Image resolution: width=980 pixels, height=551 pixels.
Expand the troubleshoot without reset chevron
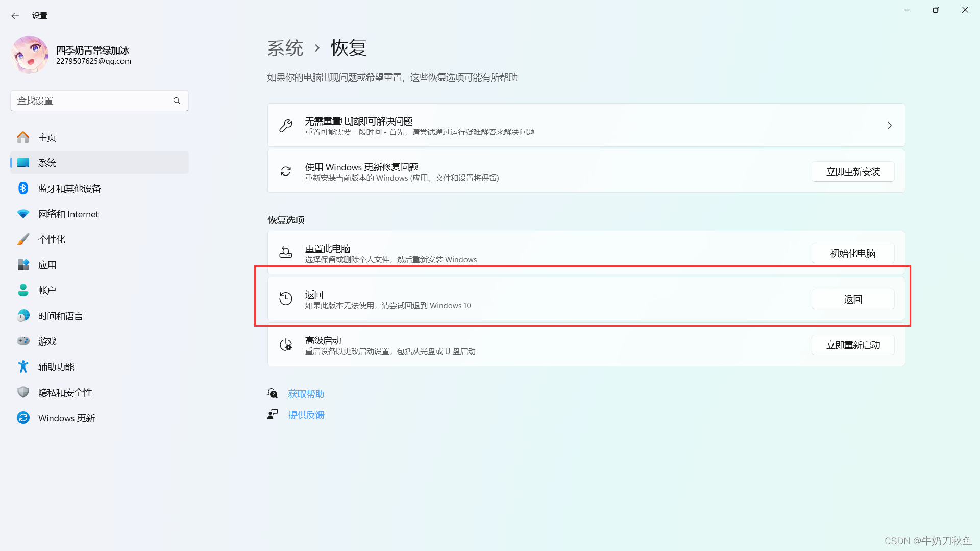point(889,126)
